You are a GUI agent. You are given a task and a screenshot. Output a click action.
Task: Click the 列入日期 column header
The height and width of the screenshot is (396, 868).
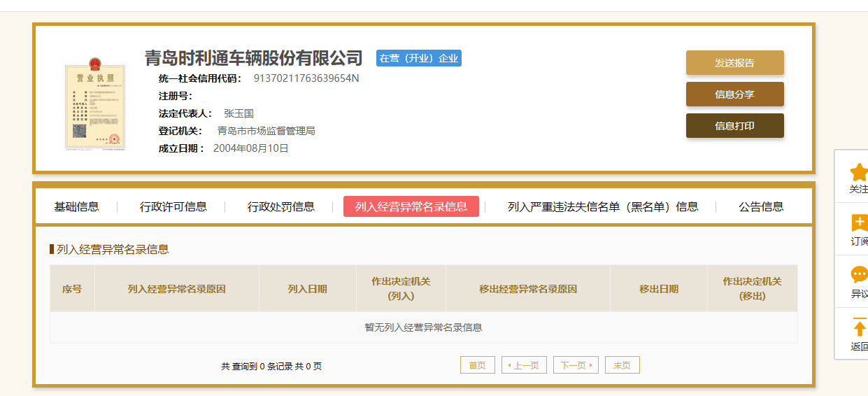coord(308,288)
